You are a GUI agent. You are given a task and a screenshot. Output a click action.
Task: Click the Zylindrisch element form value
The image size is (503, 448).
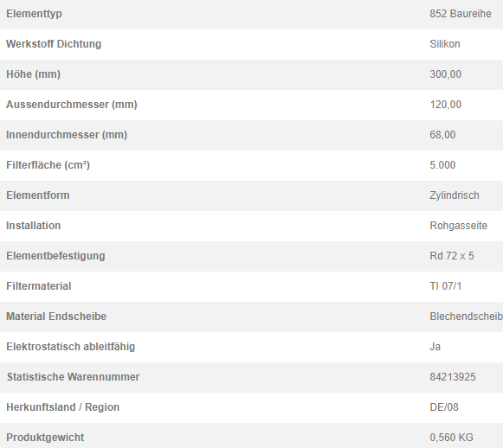click(455, 195)
